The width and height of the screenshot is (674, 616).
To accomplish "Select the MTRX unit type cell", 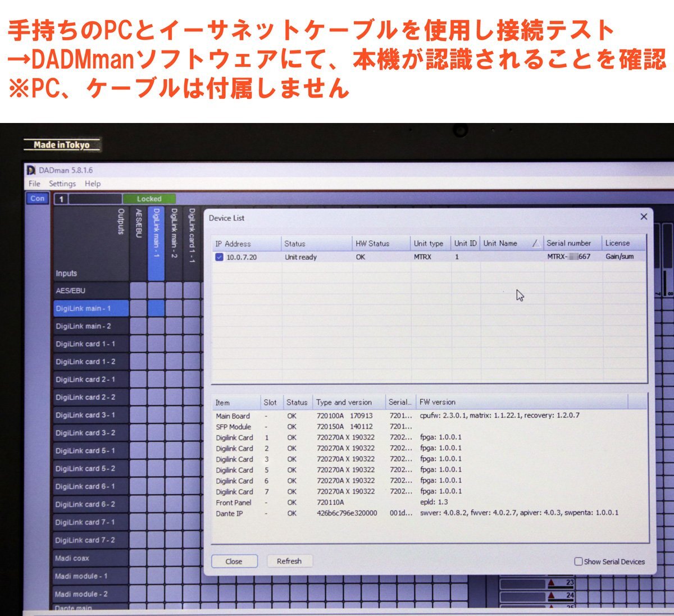I will coord(423,257).
